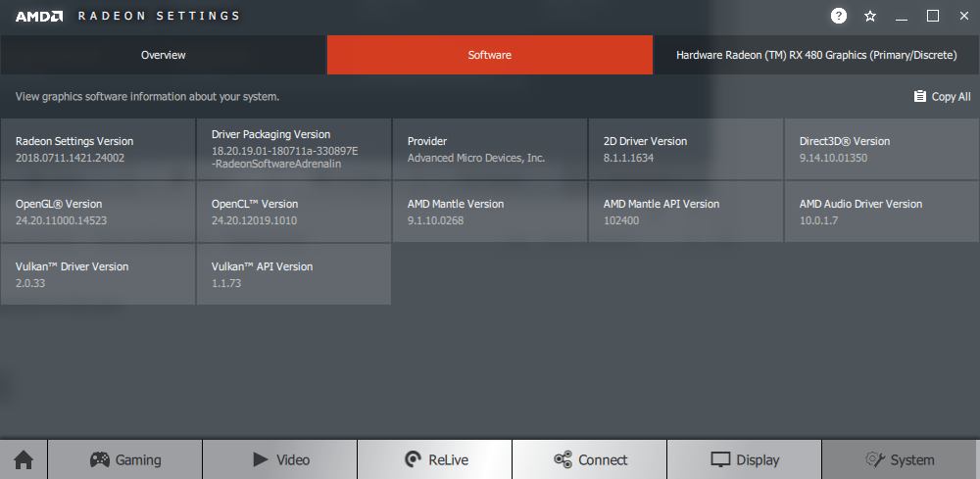Open the Connect share icon

(x=563, y=459)
